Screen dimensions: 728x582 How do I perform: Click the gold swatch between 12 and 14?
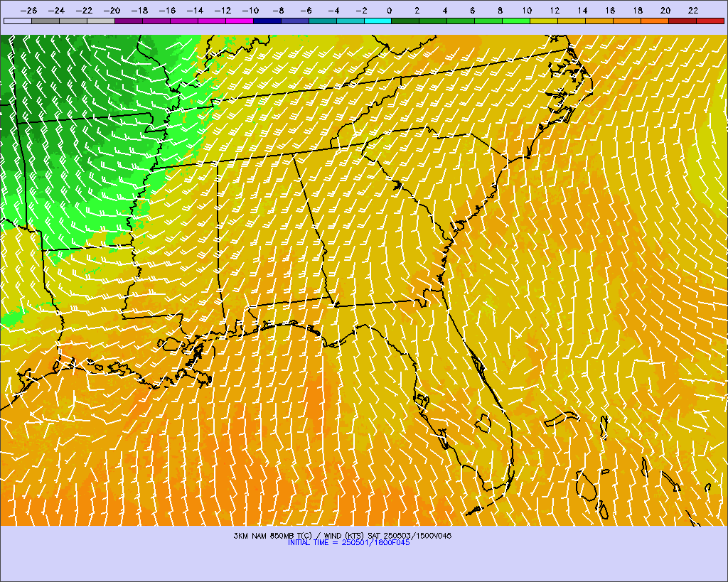pos(572,21)
